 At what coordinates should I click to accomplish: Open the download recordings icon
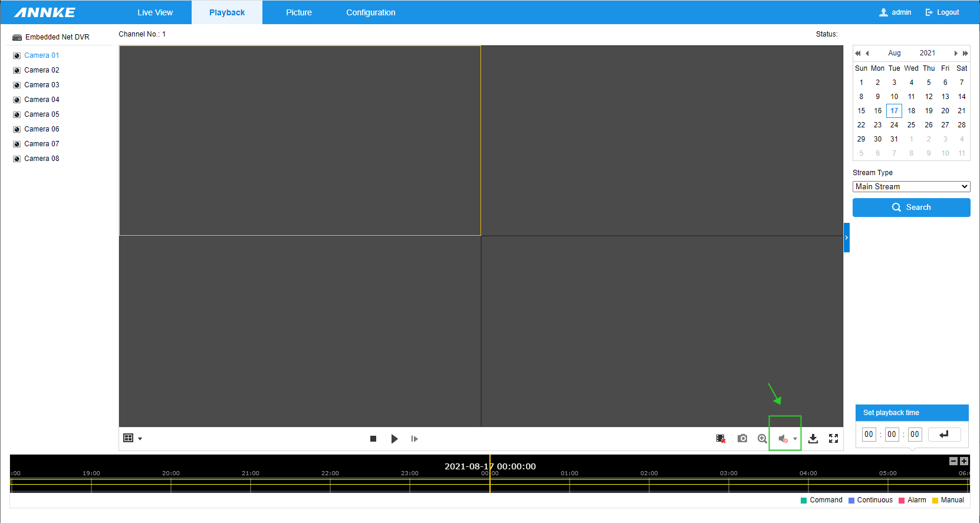pos(813,439)
